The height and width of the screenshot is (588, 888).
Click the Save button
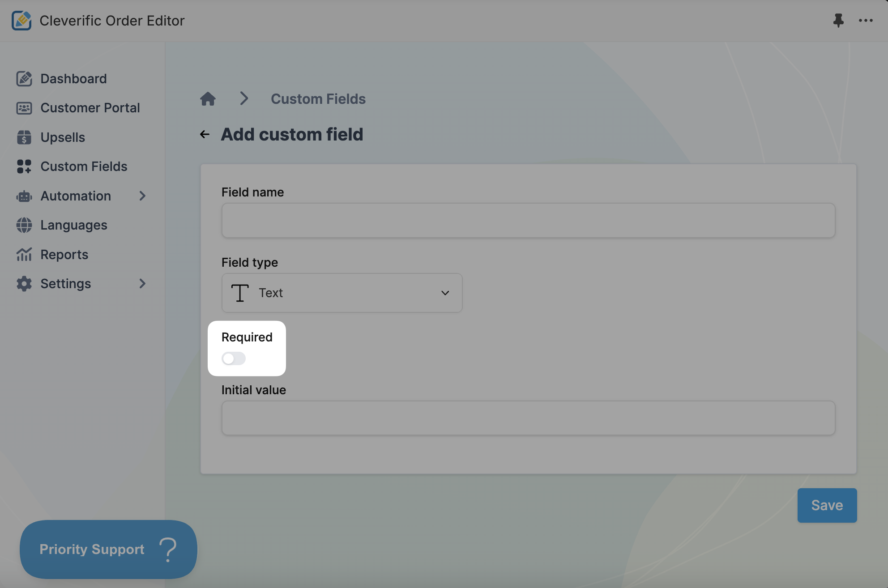pyautogui.click(x=827, y=505)
